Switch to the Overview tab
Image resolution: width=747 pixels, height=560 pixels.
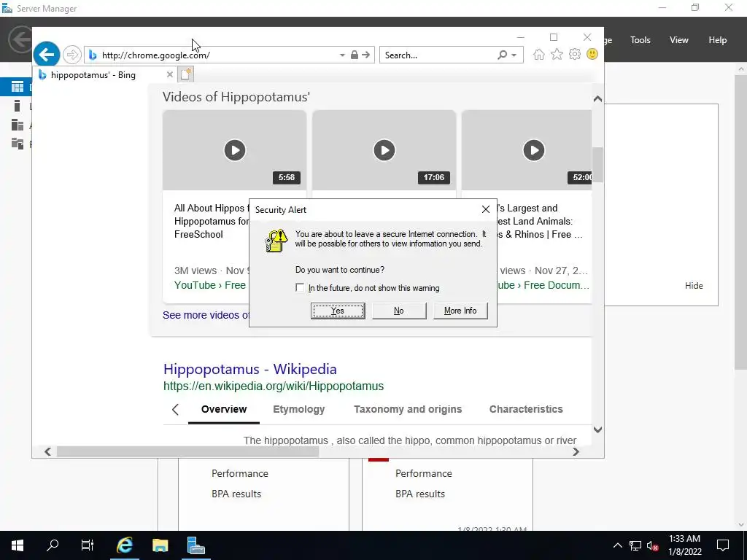coord(224,410)
